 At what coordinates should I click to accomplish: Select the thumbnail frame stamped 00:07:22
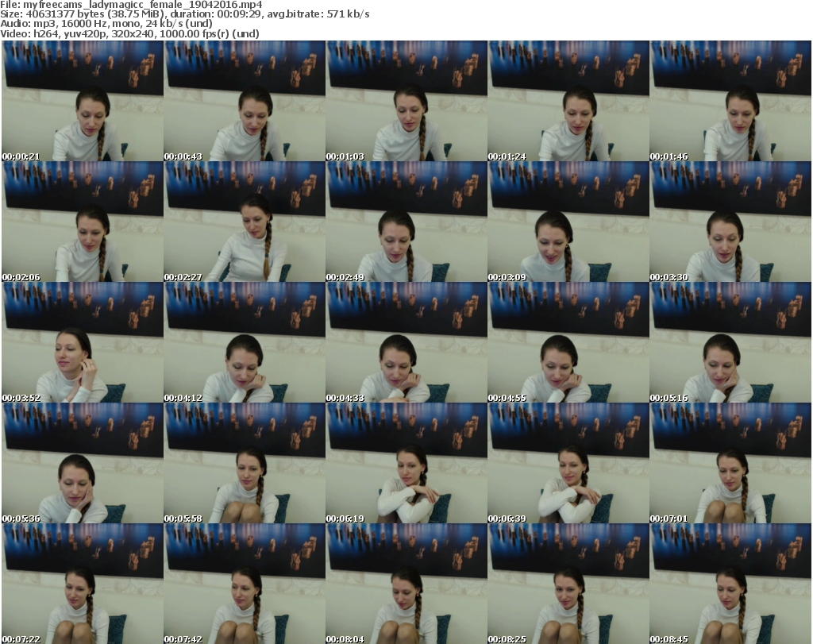click(83, 584)
